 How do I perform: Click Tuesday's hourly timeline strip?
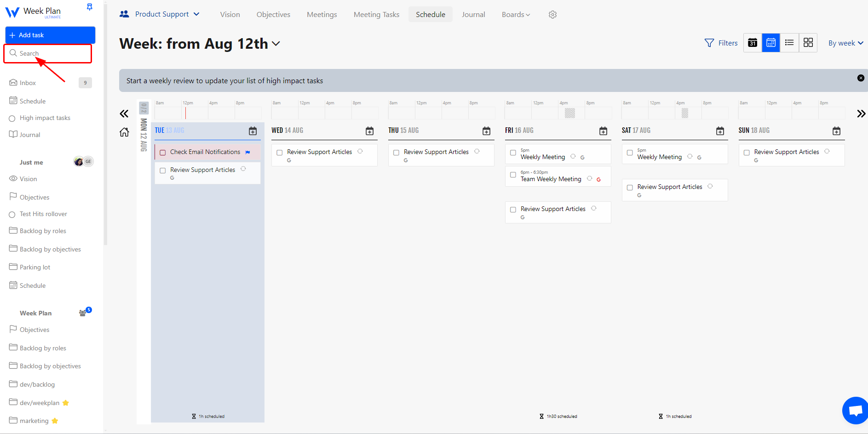[208, 113]
